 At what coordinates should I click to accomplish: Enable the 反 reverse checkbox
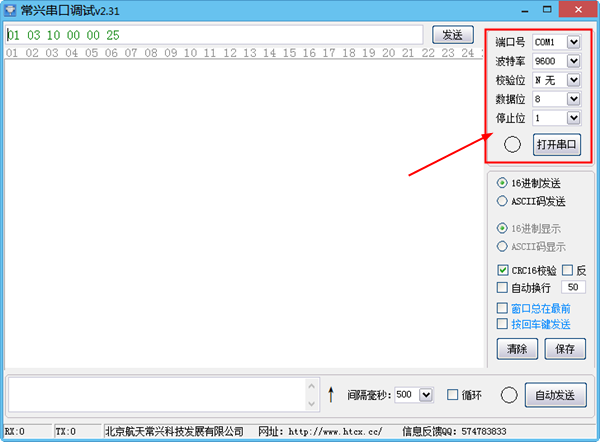coord(567,270)
